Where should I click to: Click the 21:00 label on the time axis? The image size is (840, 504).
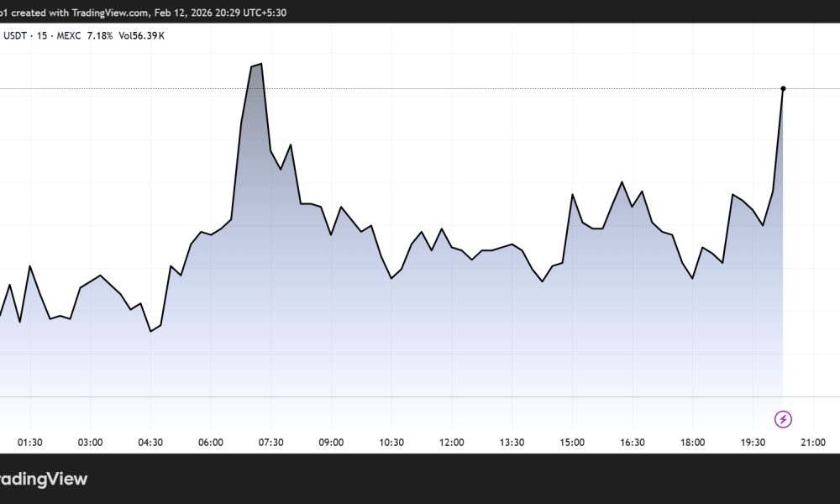(x=814, y=442)
